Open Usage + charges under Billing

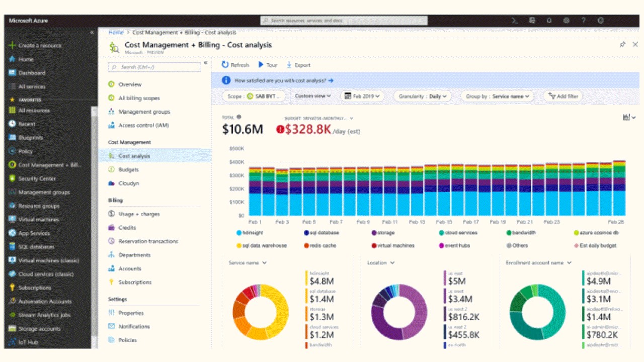pyautogui.click(x=139, y=214)
